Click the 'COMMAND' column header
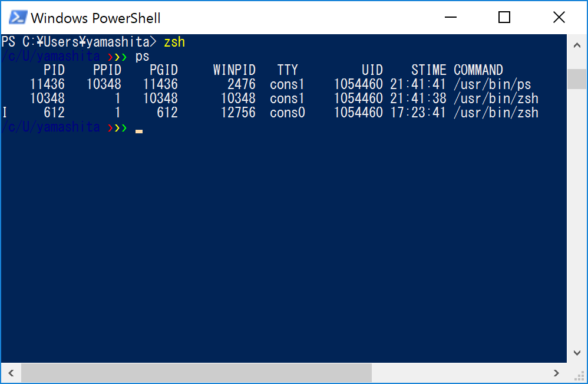 coord(478,70)
